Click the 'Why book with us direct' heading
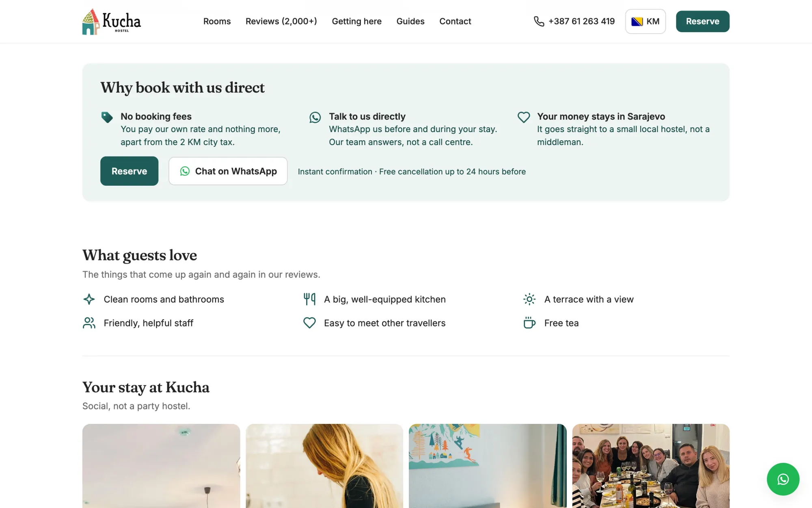Viewport: 812px width, 508px height. click(182, 88)
